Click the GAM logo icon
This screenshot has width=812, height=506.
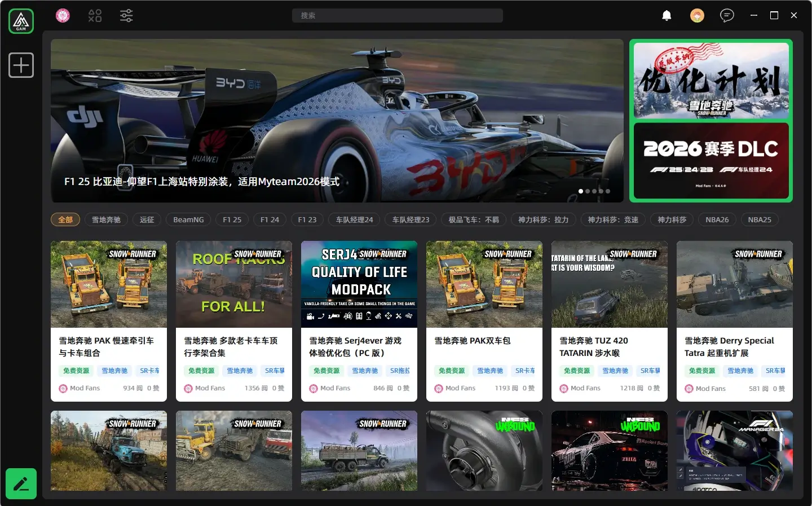21,21
